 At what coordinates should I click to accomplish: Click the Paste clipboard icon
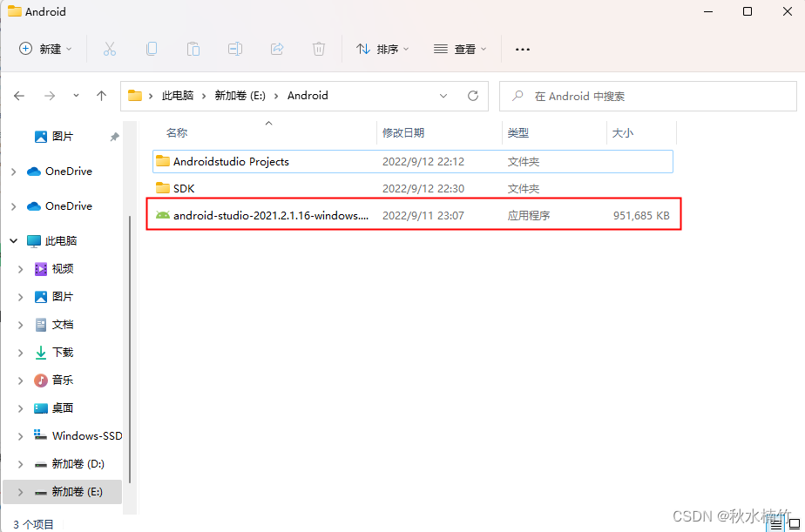(193, 50)
